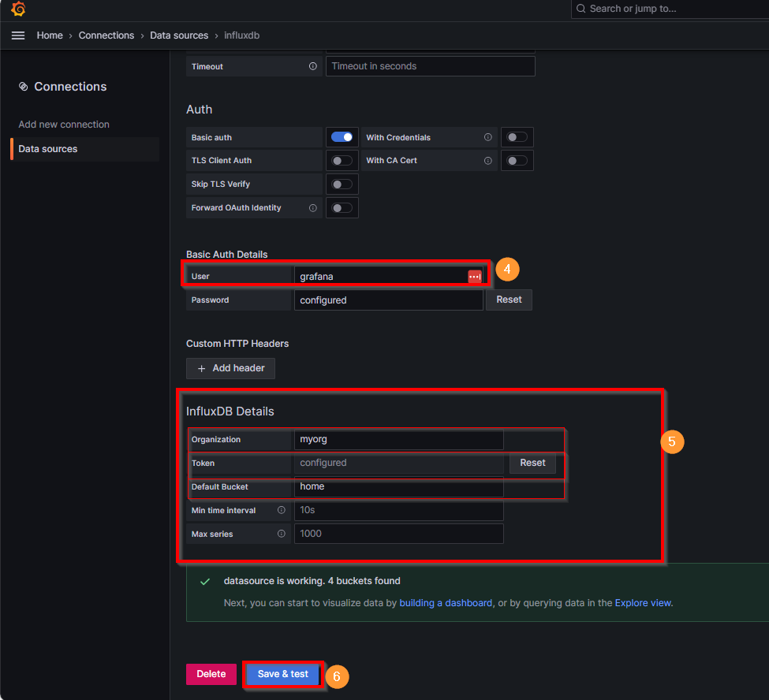This screenshot has width=769, height=700.
Task: Open the hamburger navigation menu
Action: pos(18,35)
